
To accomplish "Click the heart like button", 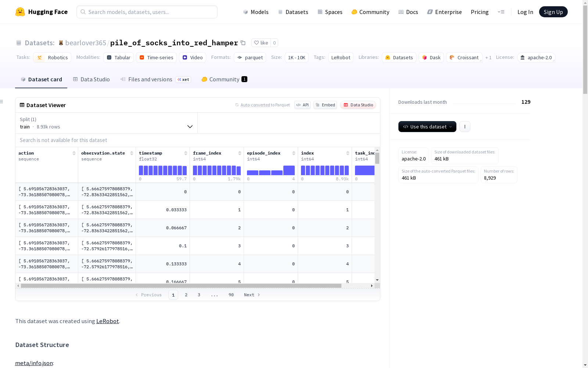I will (261, 43).
